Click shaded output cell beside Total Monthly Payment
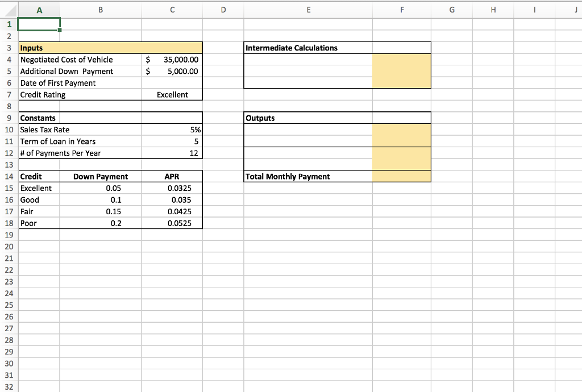The width and height of the screenshot is (582, 392). pyautogui.click(x=402, y=177)
